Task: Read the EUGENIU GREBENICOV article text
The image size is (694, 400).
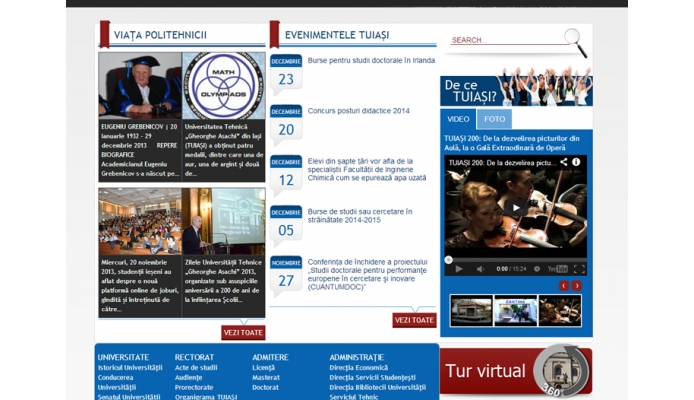Action: point(140,150)
